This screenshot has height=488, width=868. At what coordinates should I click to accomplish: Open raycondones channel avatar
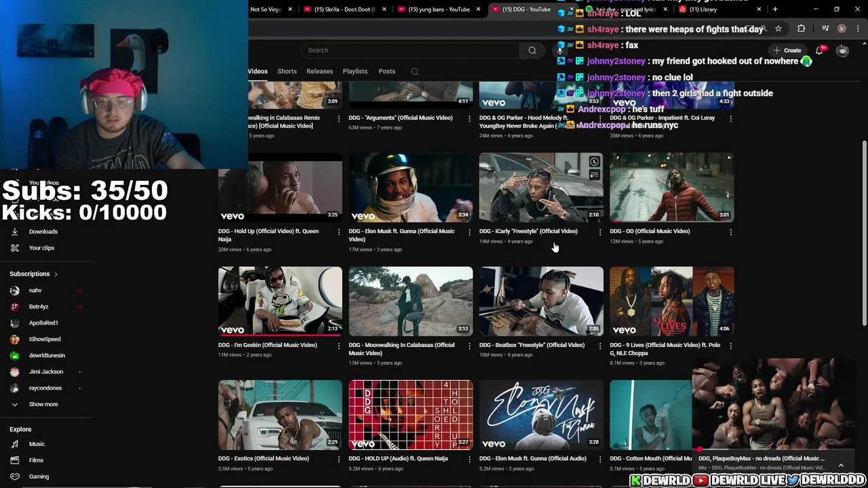(14, 388)
